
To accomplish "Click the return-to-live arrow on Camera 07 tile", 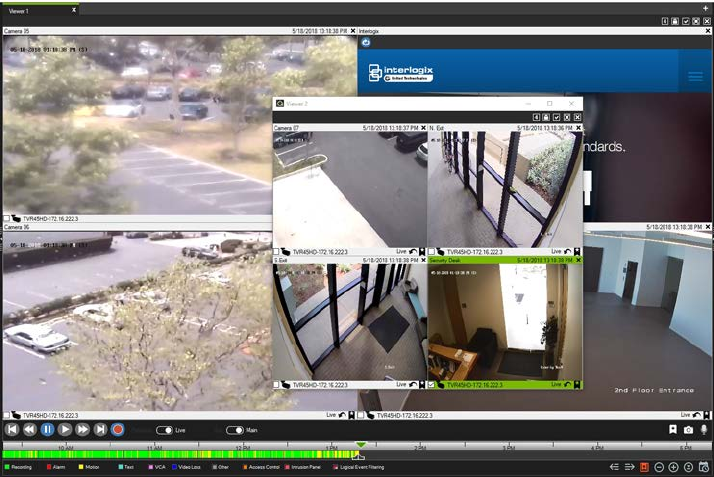I will (x=413, y=251).
